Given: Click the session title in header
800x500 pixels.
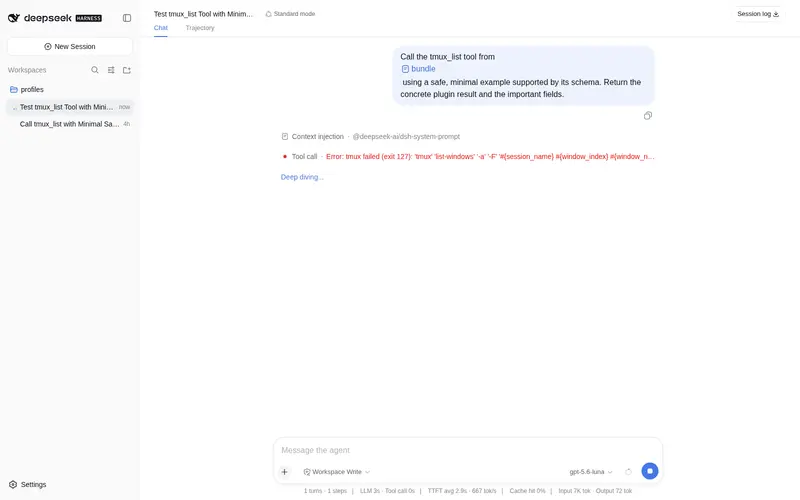Looking at the screenshot, I should (x=203, y=14).
